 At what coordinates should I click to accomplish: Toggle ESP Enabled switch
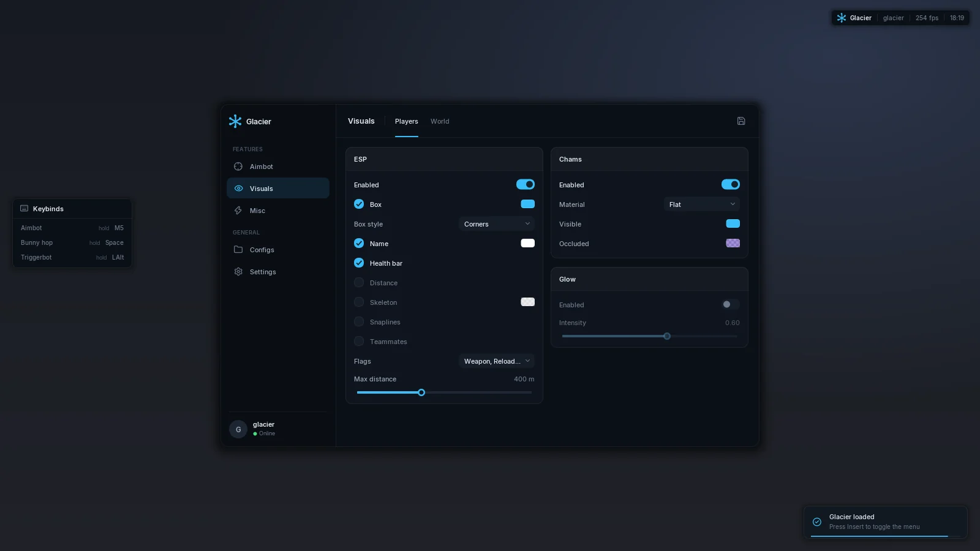[x=526, y=184]
